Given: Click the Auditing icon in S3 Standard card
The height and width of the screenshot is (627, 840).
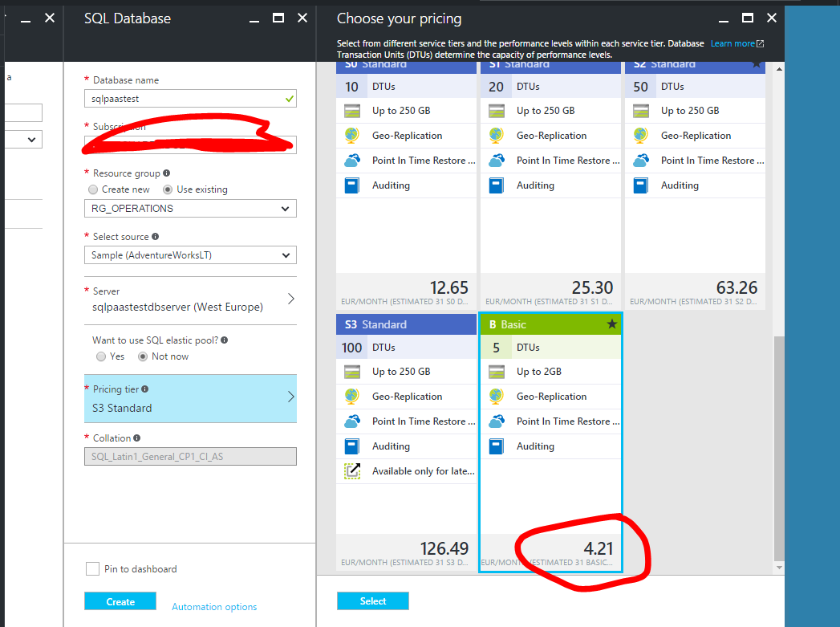Looking at the screenshot, I should (x=351, y=446).
